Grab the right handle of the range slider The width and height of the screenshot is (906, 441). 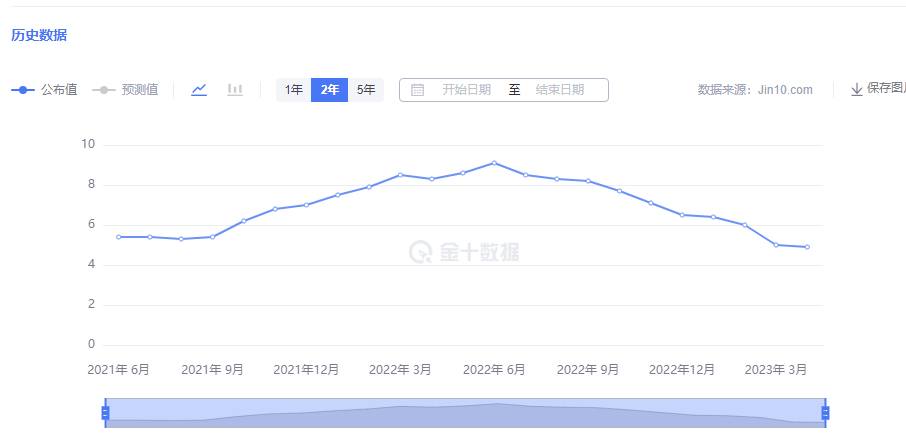pos(825,413)
